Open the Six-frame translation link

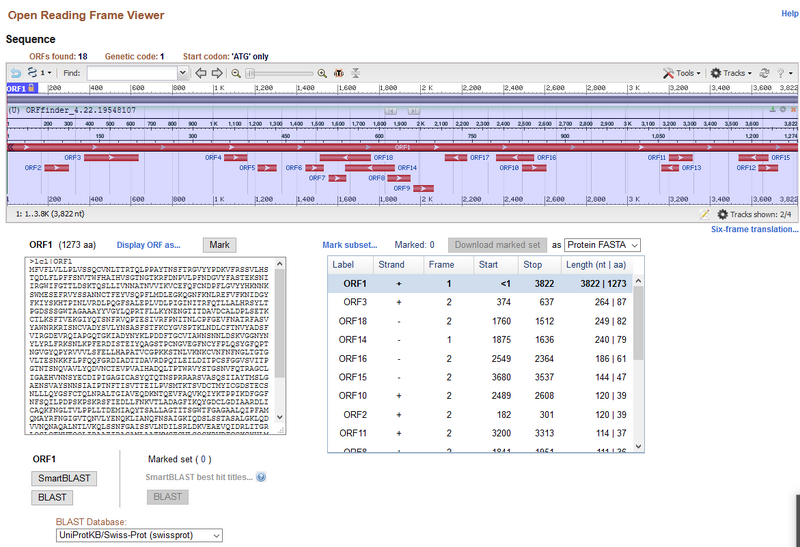point(754,229)
